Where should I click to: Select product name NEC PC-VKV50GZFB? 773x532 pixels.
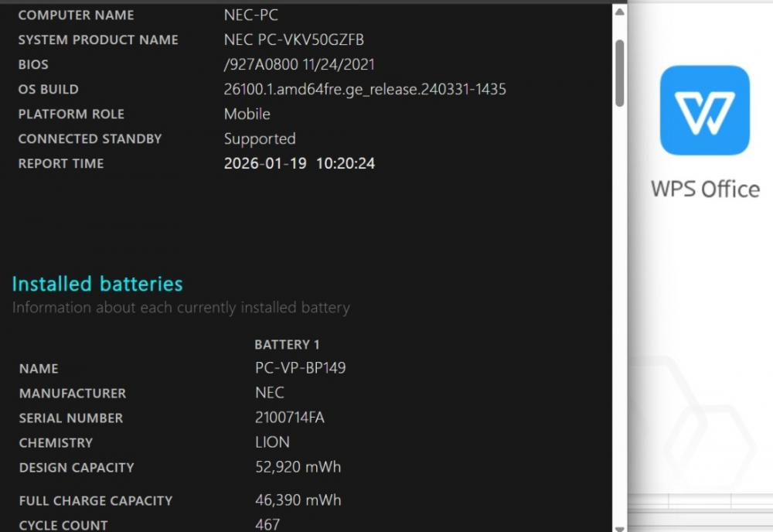294,39
